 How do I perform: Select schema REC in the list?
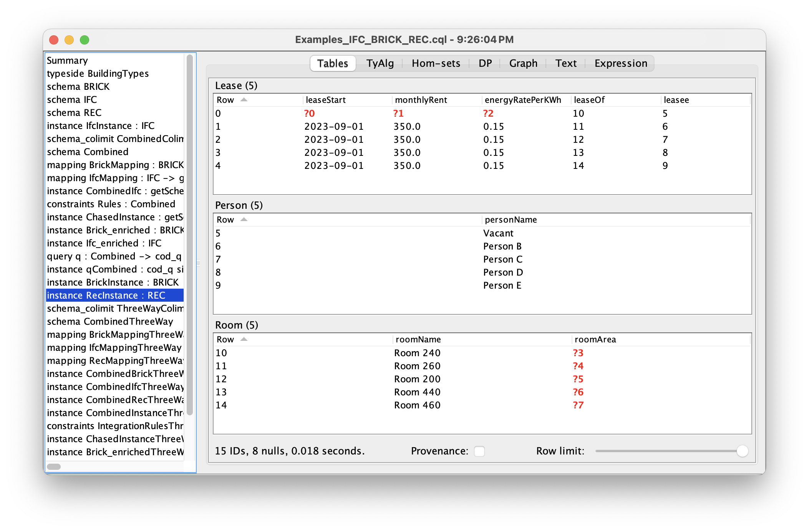click(74, 113)
